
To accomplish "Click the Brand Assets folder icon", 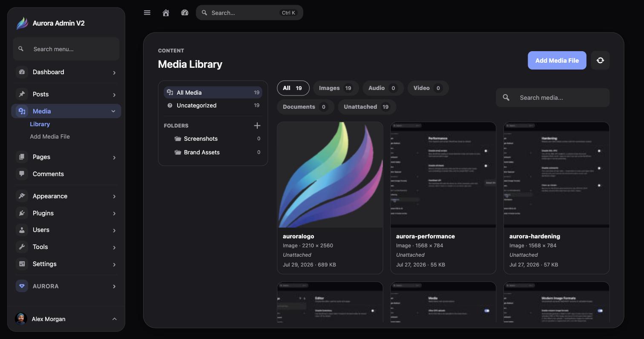I will pyautogui.click(x=178, y=152).
